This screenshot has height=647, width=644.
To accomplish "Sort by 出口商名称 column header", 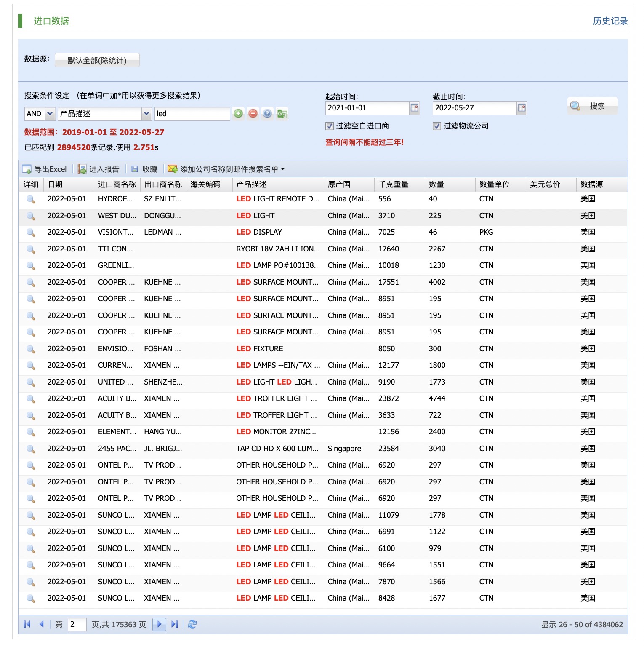I will click(x=163, y=184).
